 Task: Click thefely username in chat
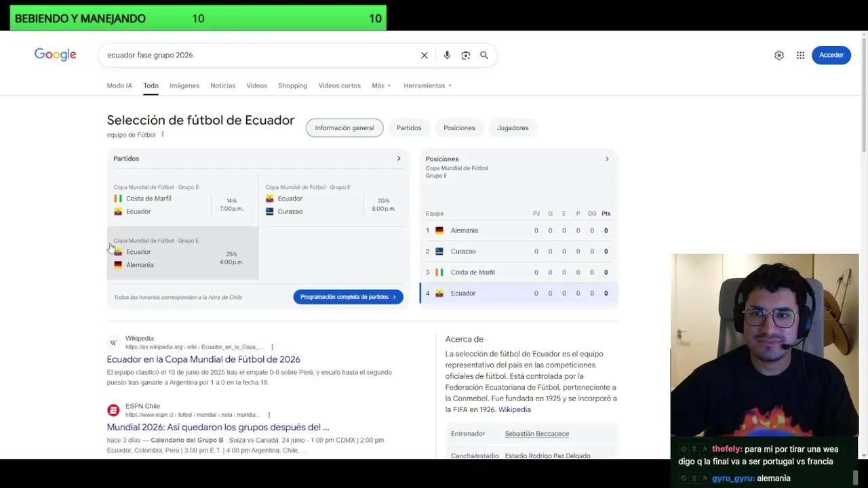click(x=726, y=449)
